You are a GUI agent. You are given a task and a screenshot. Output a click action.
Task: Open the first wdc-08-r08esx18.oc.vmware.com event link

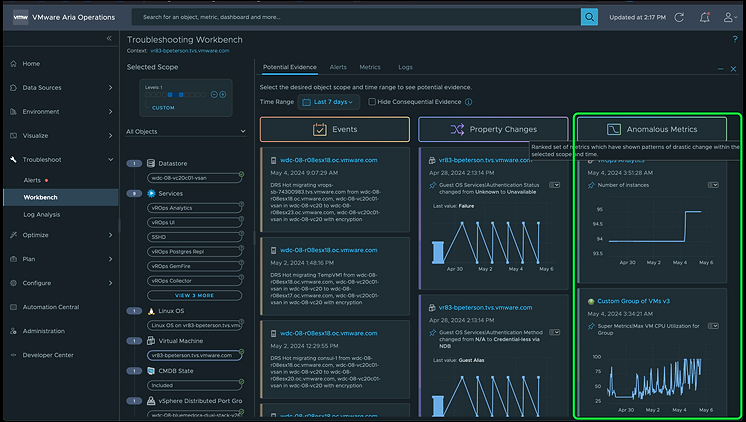tap(318, 159)
